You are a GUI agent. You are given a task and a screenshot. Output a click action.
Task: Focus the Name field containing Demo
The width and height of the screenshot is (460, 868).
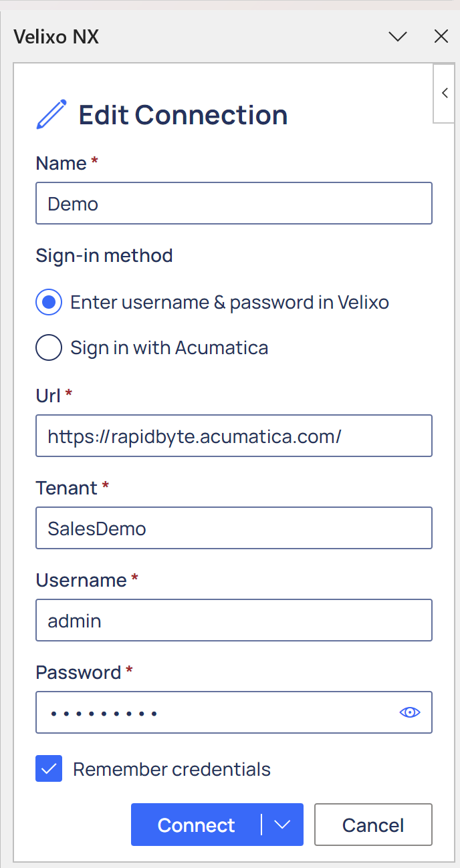(234, 203)
